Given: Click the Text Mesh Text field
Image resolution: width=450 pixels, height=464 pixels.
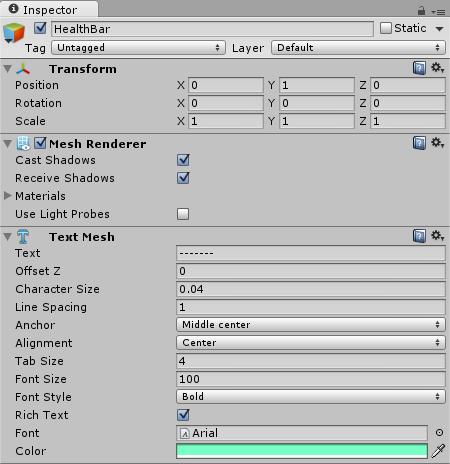Looking at the screenshot, I should point(311,253).
